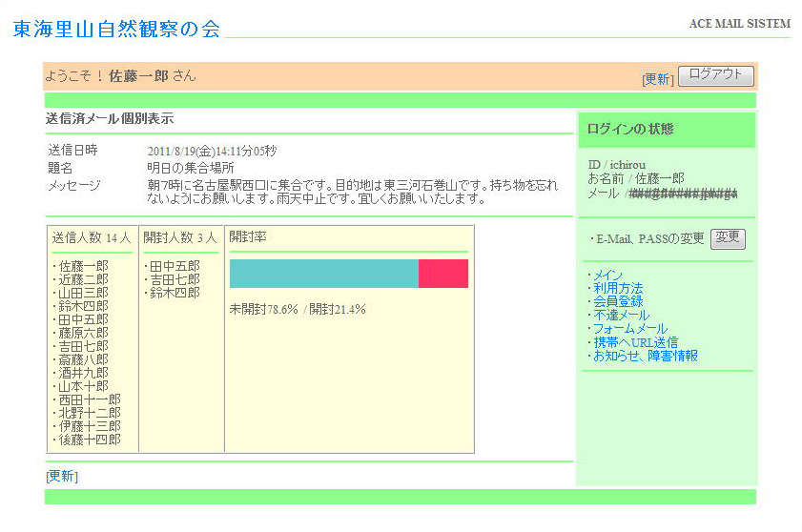Open the 携帯へURL送信 link
The height and width of the screenshot is (532, 802).
(635, 342)
